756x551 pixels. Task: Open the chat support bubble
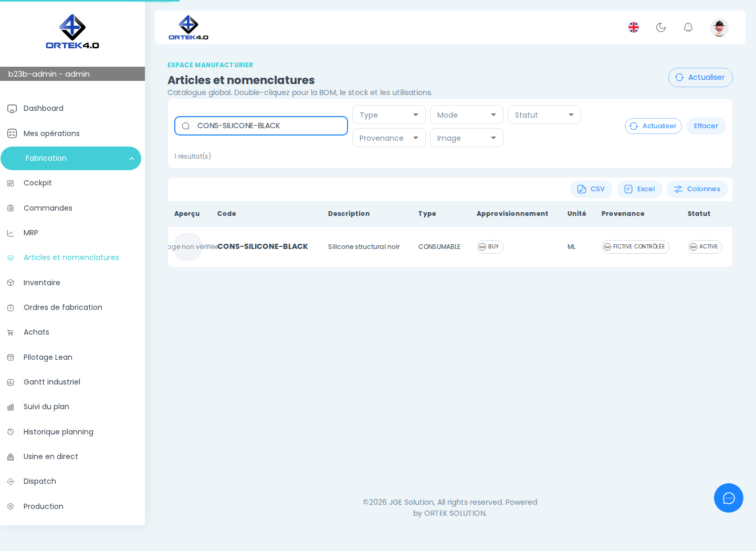coord(729,498)
